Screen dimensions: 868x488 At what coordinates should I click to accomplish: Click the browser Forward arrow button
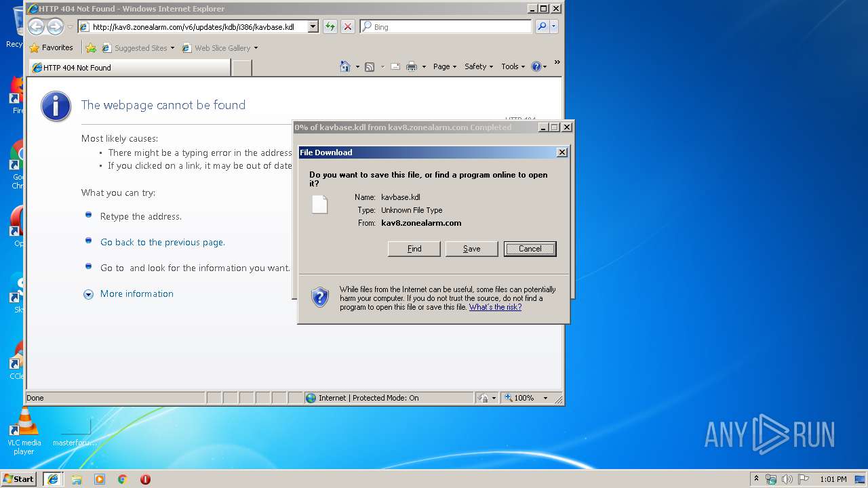click(x=55, y=26)
